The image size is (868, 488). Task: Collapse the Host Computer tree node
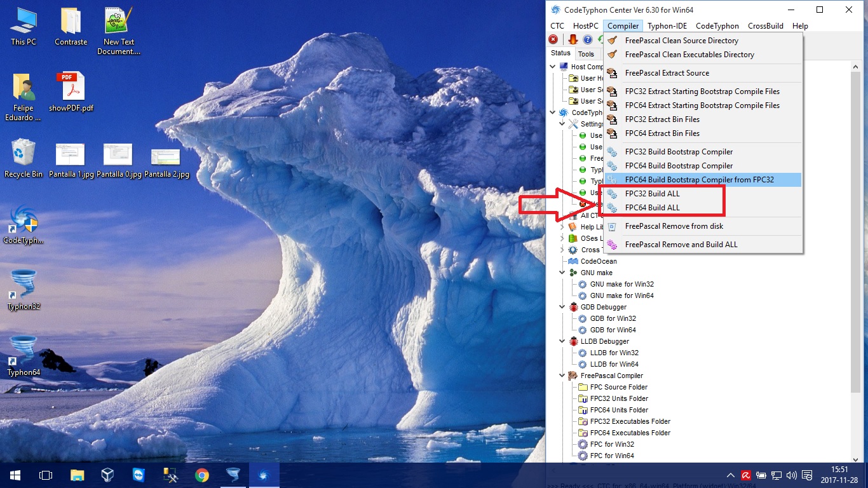coord(553,67)
